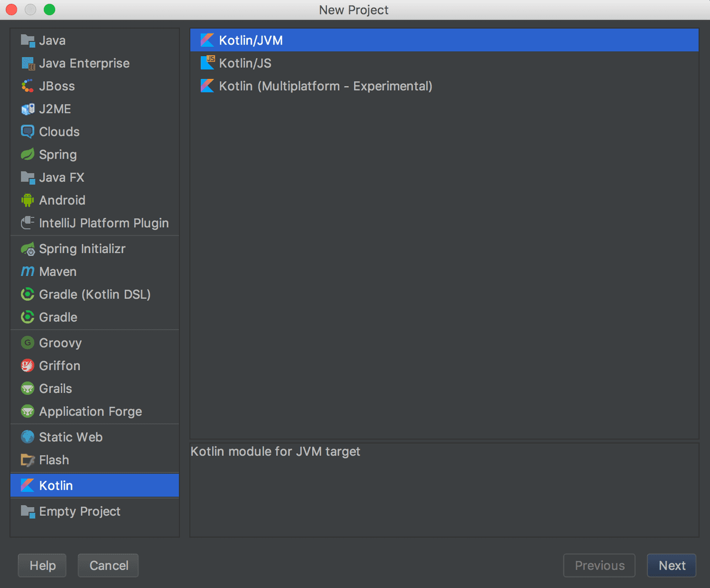The width and height of the screenshot is (710, 588).
Task: Select Java Enterprise category
Action: pyautogui.click(x=84, y=63)
